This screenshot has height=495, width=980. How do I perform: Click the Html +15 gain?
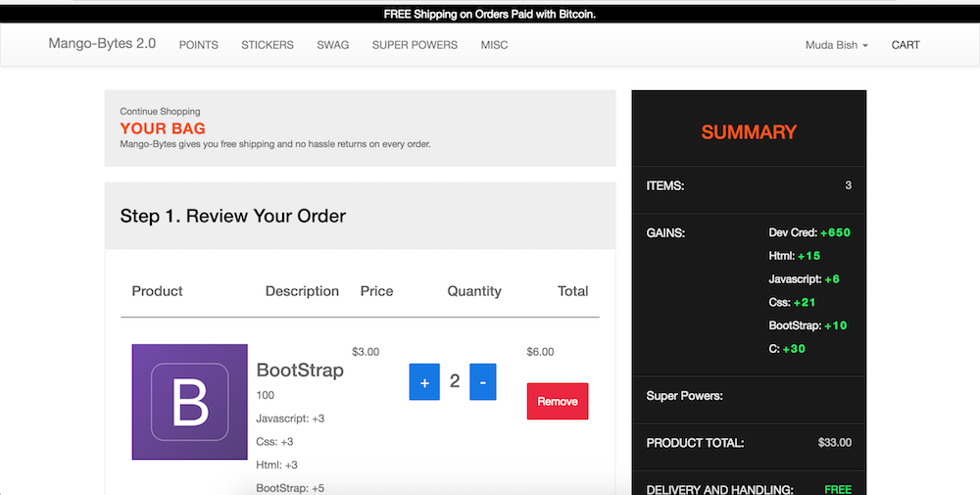point(795,256)
